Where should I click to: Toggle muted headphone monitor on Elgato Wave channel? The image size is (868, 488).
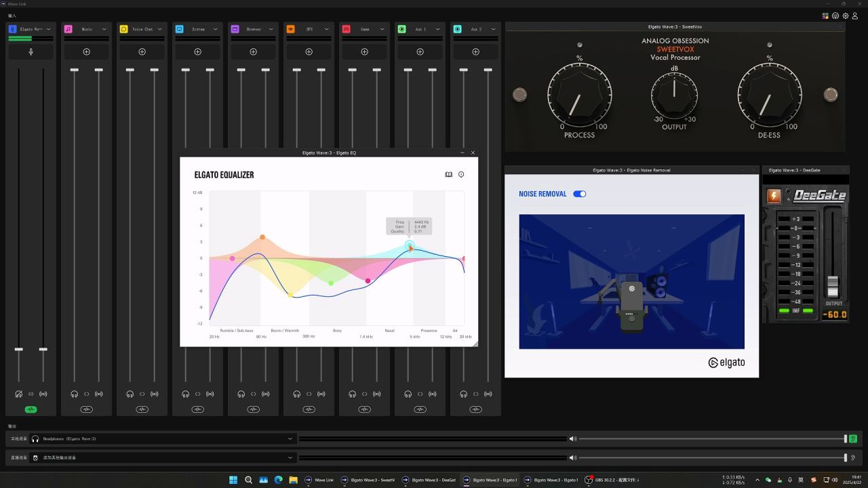point(18,394)
